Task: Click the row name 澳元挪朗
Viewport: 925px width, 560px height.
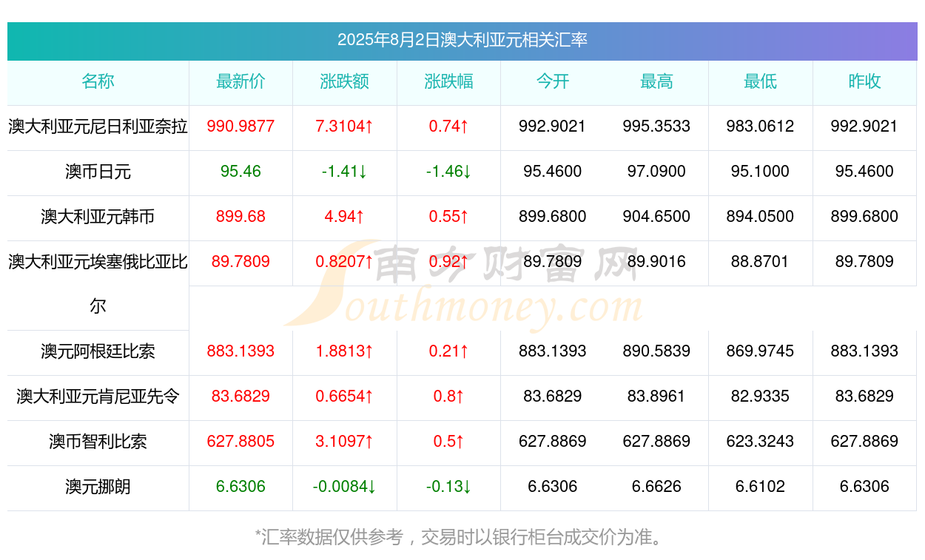Action: pos(98,487)
